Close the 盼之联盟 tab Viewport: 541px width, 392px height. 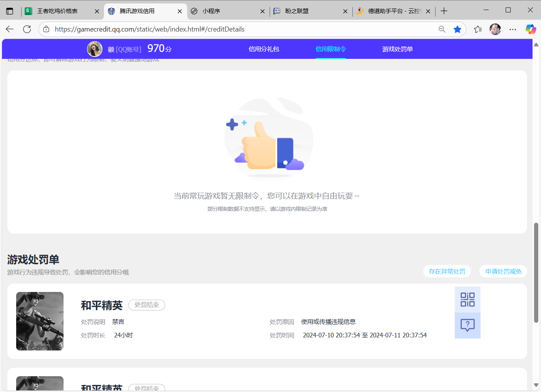[345, 11]
